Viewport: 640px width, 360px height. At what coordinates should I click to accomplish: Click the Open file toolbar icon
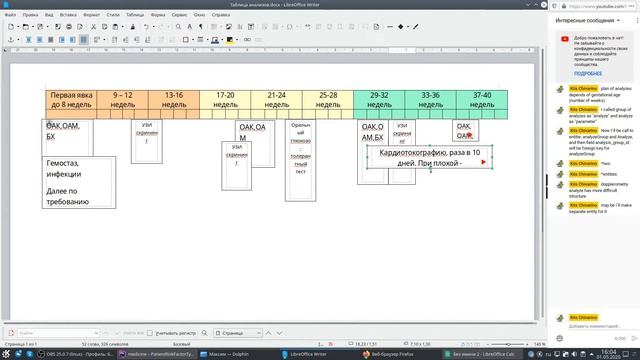(25, 27)
